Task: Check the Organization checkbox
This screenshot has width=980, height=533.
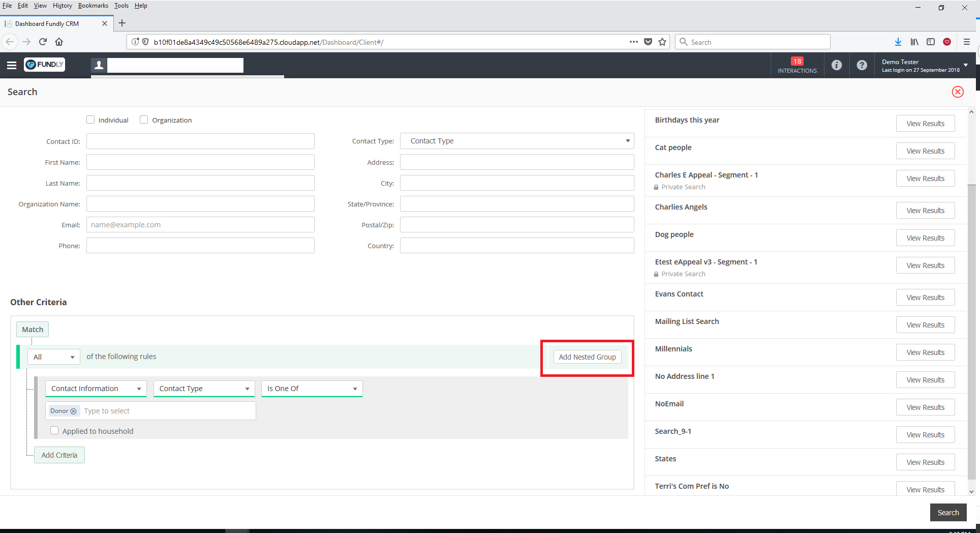Action: point(144,120)
